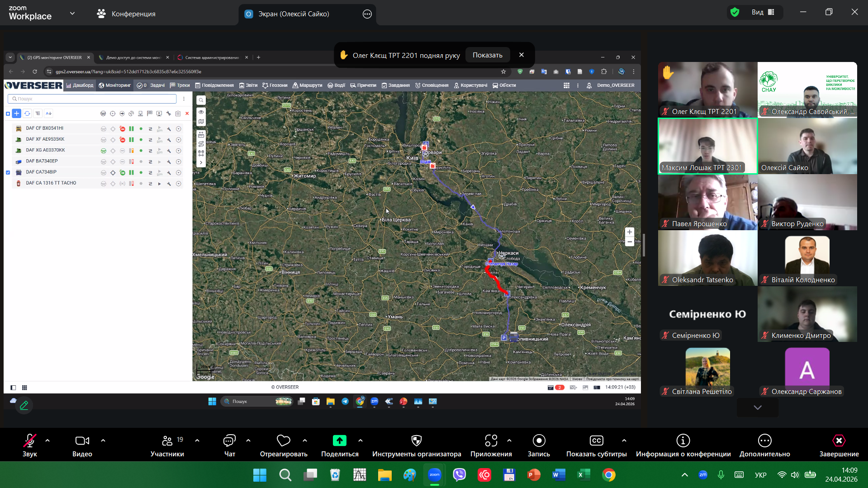Open the Моніторинг tab in Overseer
The height and width of the screenshot is (488, 868).
[x=115, y=85]
